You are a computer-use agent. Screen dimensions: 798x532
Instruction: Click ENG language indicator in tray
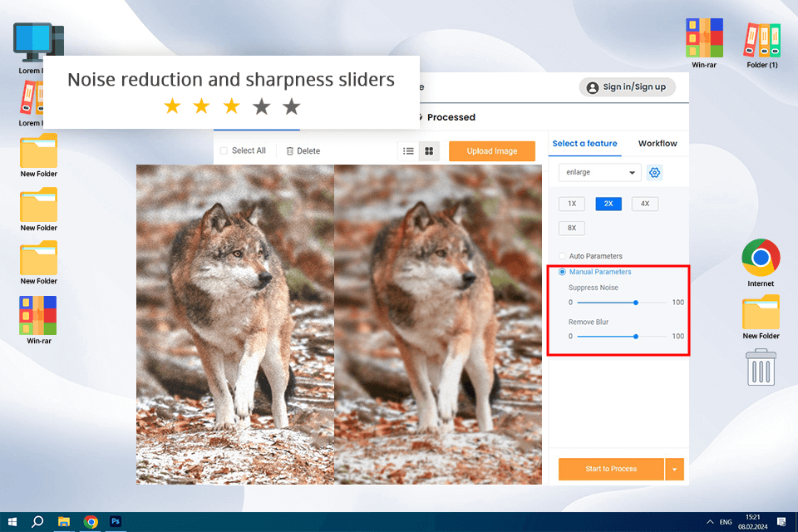[726, 522]
